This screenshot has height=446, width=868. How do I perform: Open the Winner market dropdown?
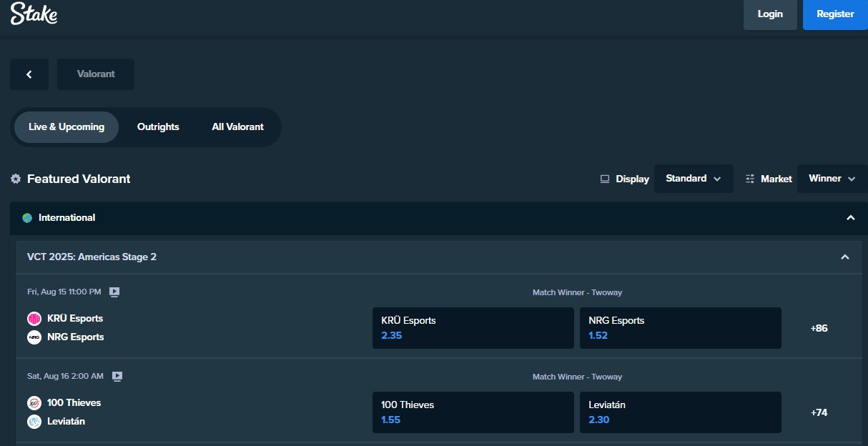pos(832,179)
